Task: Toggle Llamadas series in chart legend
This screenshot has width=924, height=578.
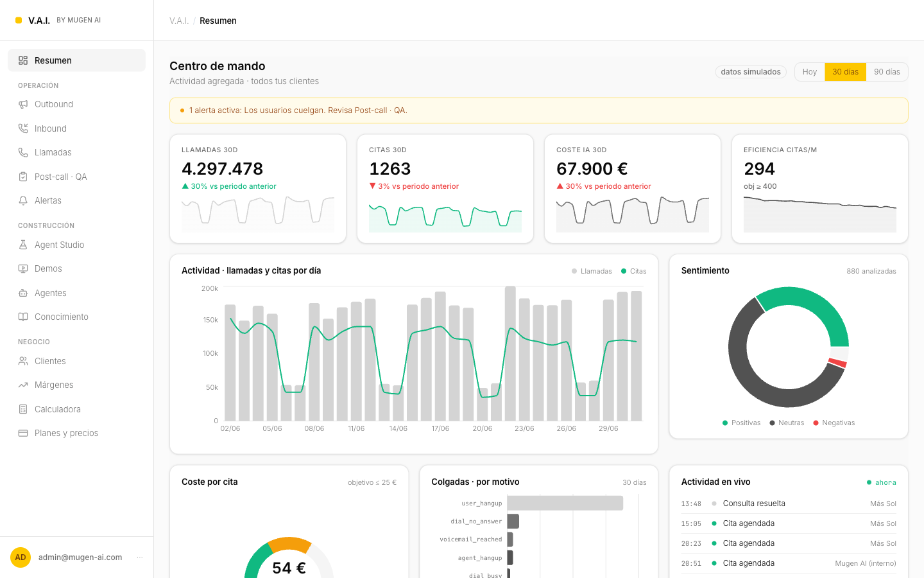Action: pos(592,271)
